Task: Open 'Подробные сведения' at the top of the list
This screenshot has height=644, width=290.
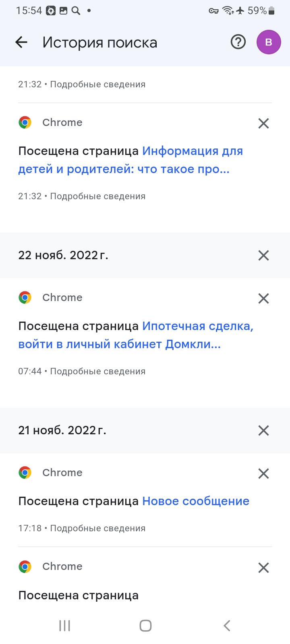Action: 97,85
